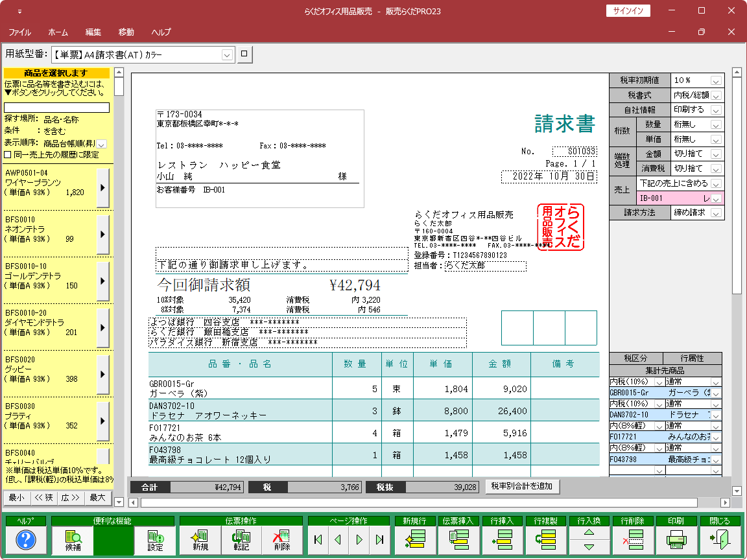Open the 単価 桁無し dropdown
This screenshot has width=747, height=560.
tap(716, 139)
